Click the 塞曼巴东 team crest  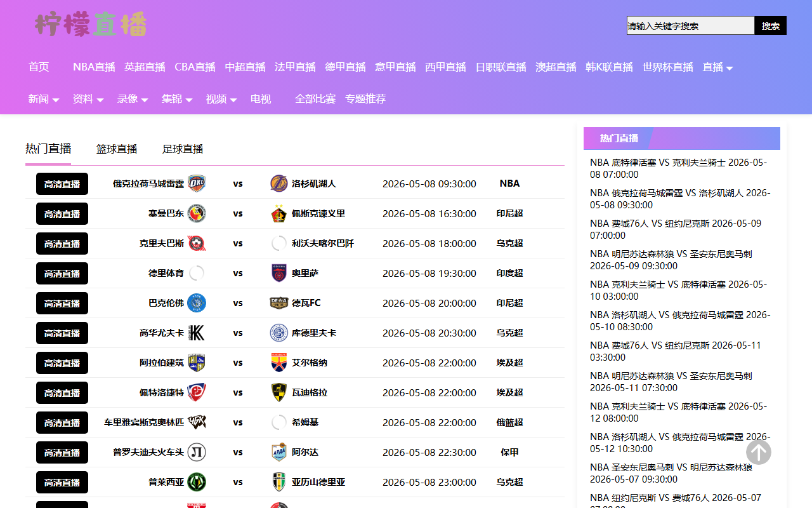click(197, 213)
